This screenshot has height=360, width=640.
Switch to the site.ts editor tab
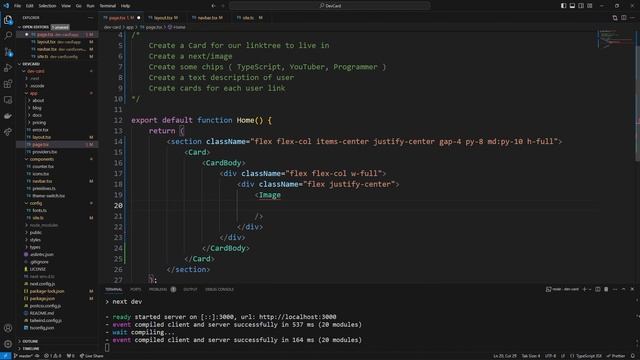(251, 18)
